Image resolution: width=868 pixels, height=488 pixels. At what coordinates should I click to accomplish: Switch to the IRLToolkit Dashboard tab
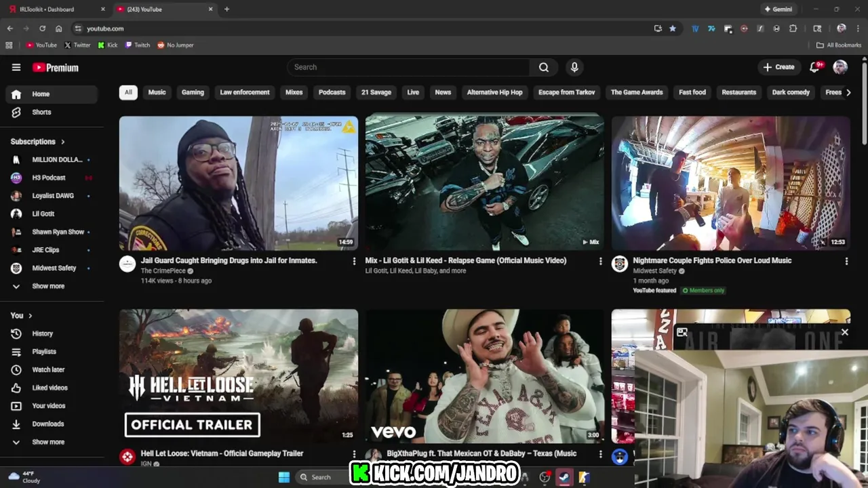tap(57, 9)
